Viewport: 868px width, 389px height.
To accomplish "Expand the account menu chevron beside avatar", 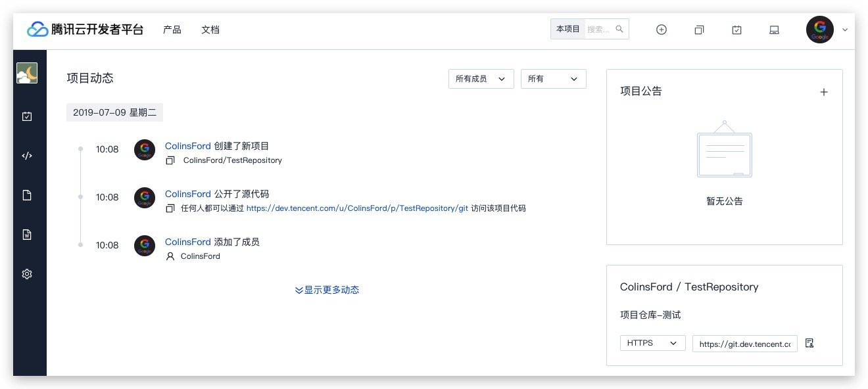I will coord(845,30).
